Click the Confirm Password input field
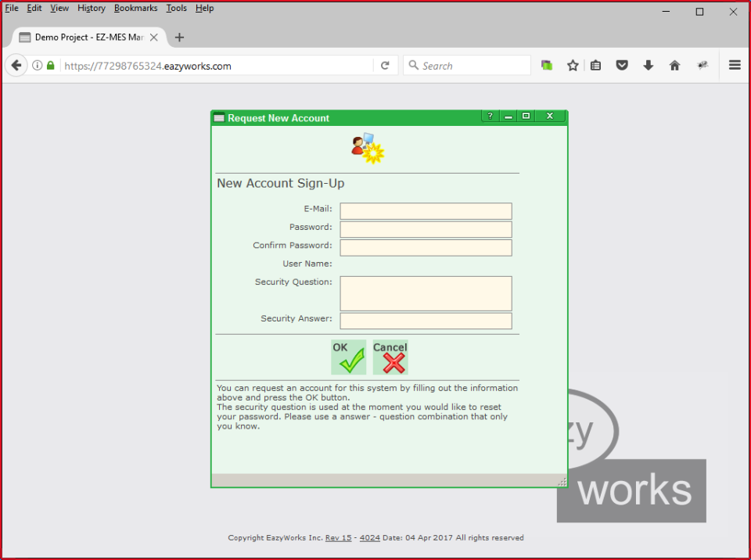The image size is (751, 560). [426, 247]
